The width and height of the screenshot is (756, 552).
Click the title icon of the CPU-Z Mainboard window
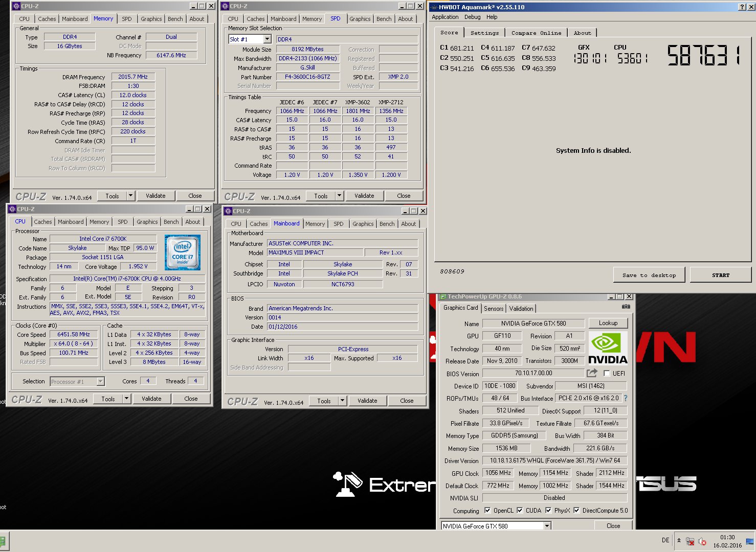point(228,211)
